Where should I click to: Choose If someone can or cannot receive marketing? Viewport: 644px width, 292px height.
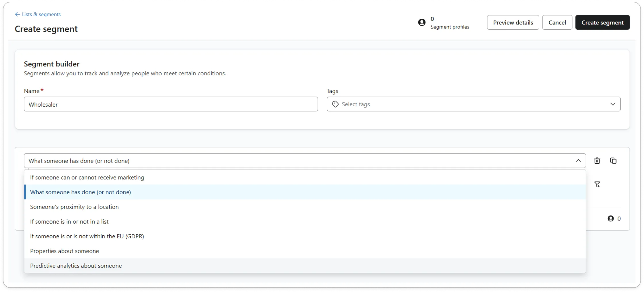(x=305, y=177)
